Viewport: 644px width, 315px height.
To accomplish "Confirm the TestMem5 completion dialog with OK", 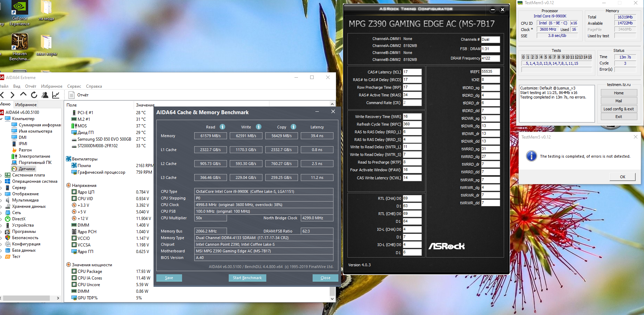I will click(x=622, y=177).
